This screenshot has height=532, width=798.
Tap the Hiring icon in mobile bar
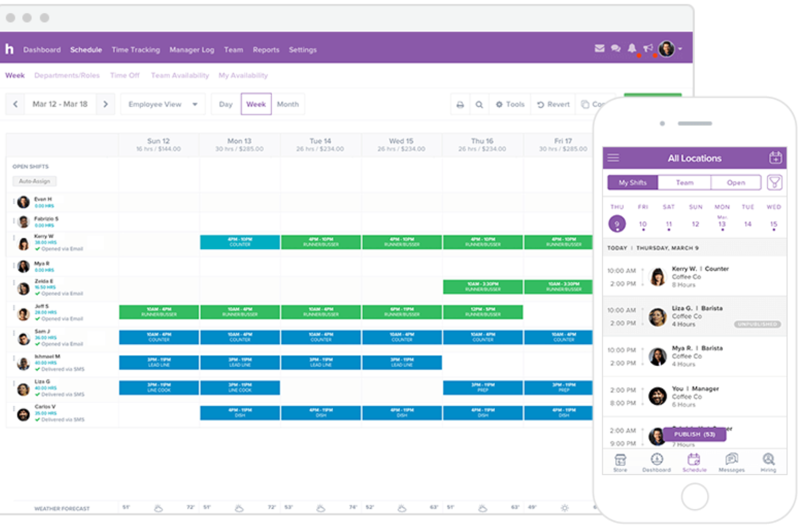click(768, 462)
